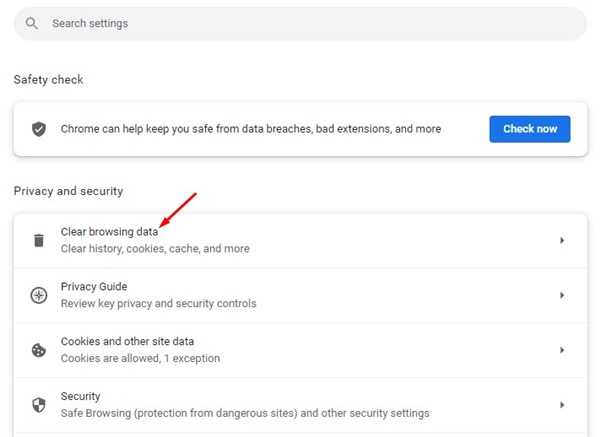This screenshot has height=437, width=600.
Task: Click the magnifier icon in the search bar
Action: 33,23
